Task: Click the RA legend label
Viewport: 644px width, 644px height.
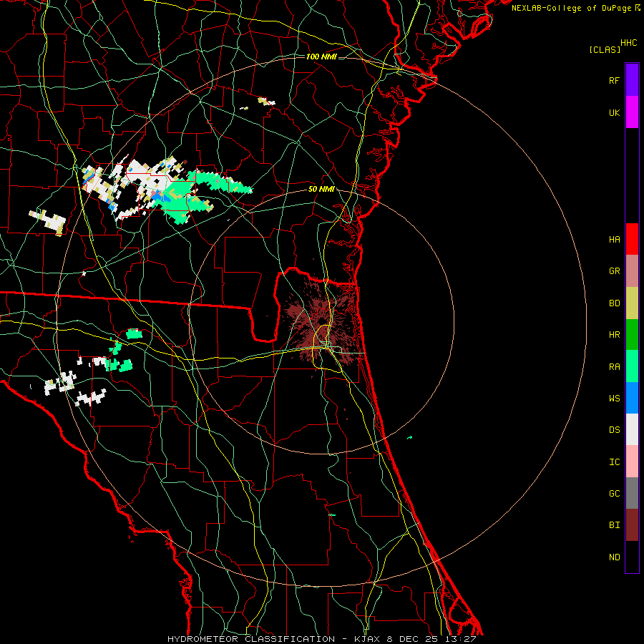Action: tap(614, 367)
